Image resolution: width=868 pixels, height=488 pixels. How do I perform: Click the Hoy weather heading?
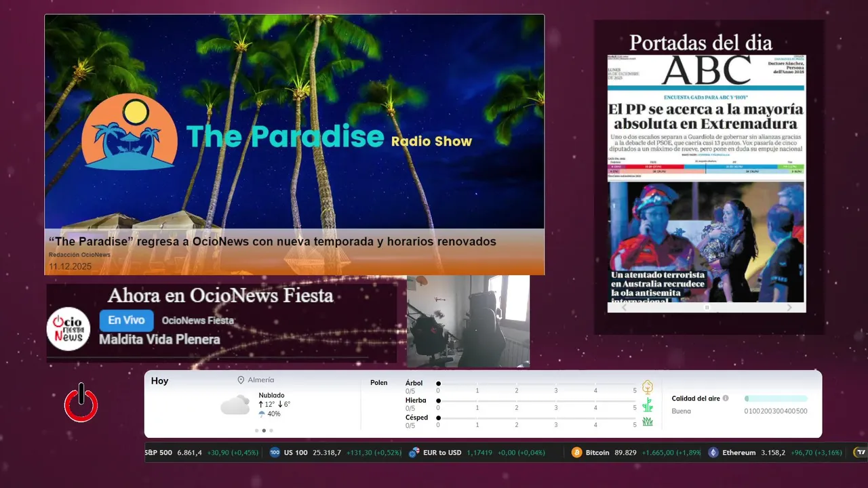(x=160, y=381)
